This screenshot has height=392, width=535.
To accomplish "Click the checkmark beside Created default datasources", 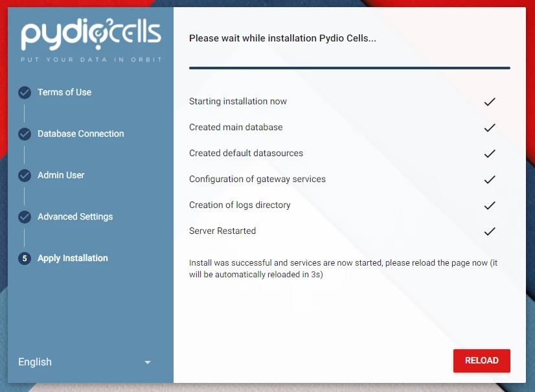I will coord(490,154).
